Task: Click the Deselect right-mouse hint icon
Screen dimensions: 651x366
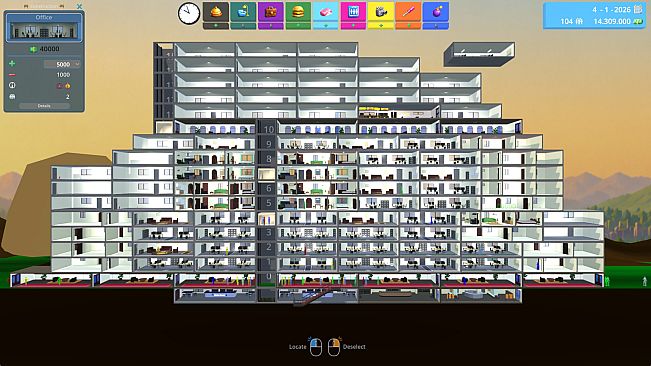Action: [x=334, y=347]
